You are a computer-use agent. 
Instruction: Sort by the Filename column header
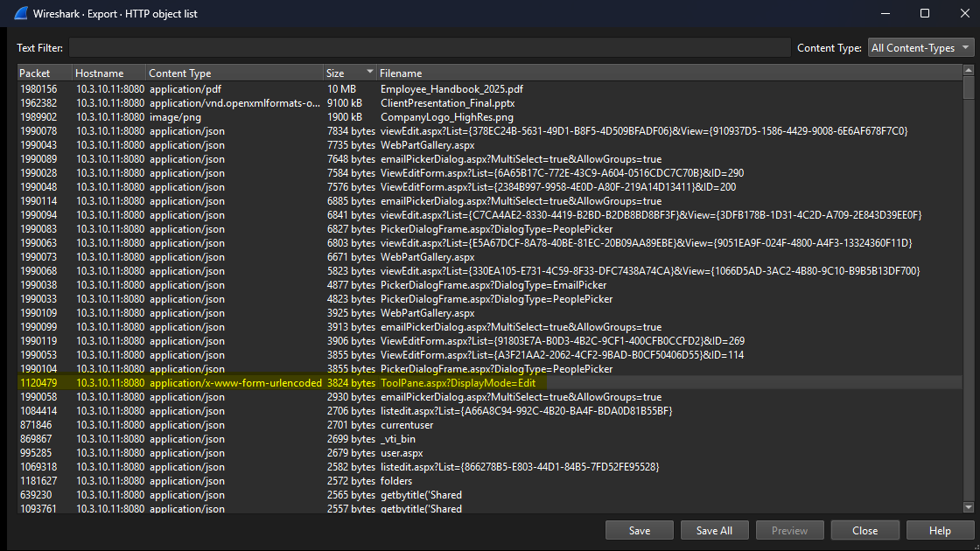[665, 73]
